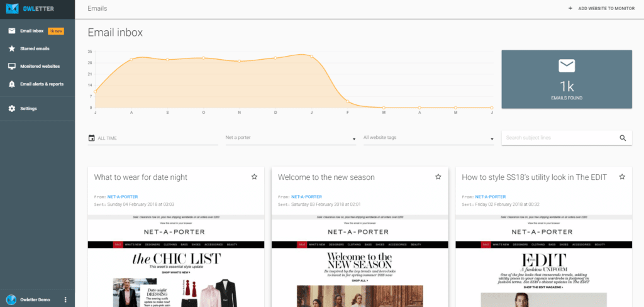The width and height of the screenshot is (644, 307).
Task: Click the calendar icon next to All Time
Action: 92,138
